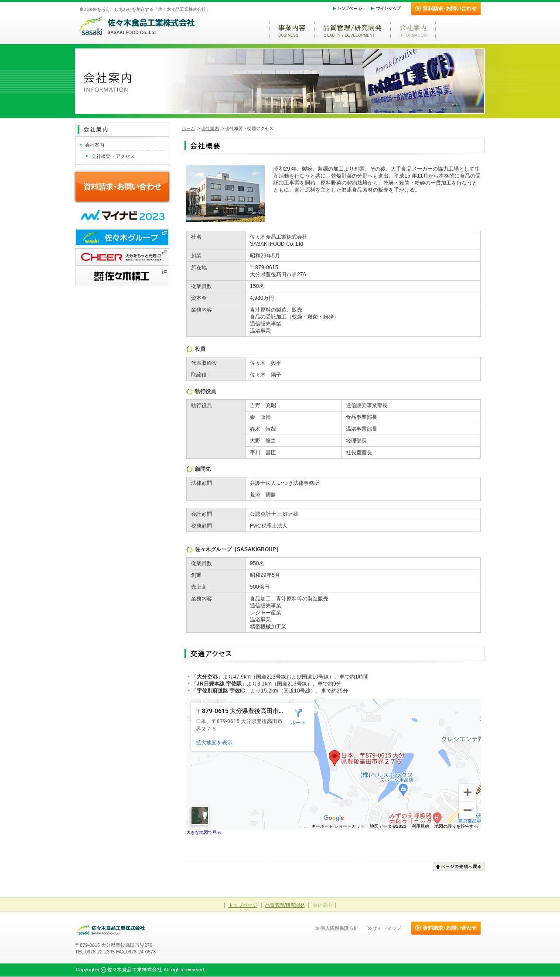Zoom out the map with minus button
The height and width of the screenshot is (977, 560).
468,810
